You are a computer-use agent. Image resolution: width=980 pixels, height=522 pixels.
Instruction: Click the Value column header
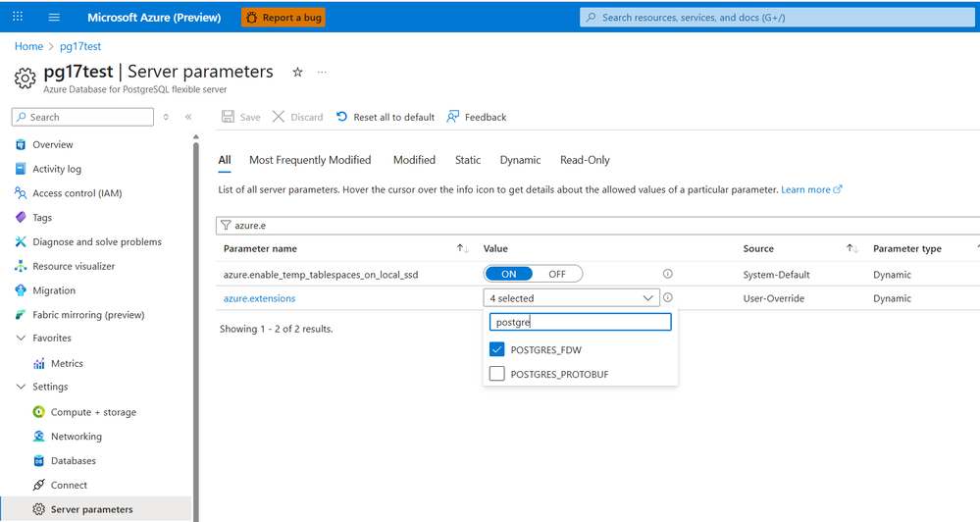click(x=495, y=249)
